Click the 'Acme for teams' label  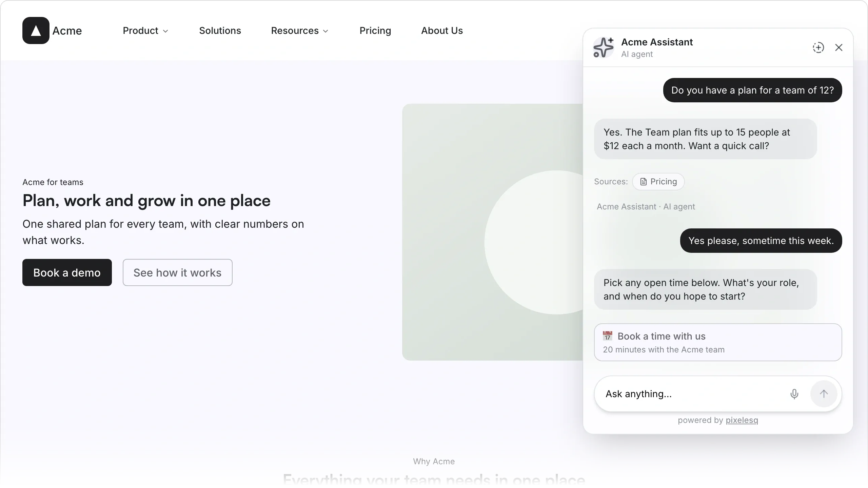53,182
